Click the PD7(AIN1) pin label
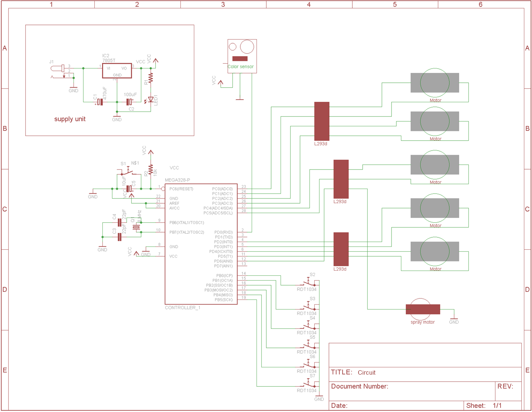 point(224,266)
